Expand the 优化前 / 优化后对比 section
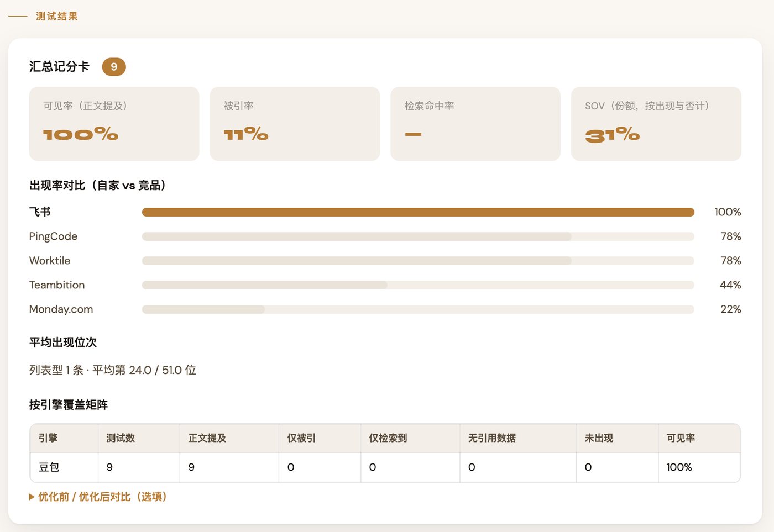The width and height of the screenshot is (774, 532). pyautogui.click(x=98, y=497)
